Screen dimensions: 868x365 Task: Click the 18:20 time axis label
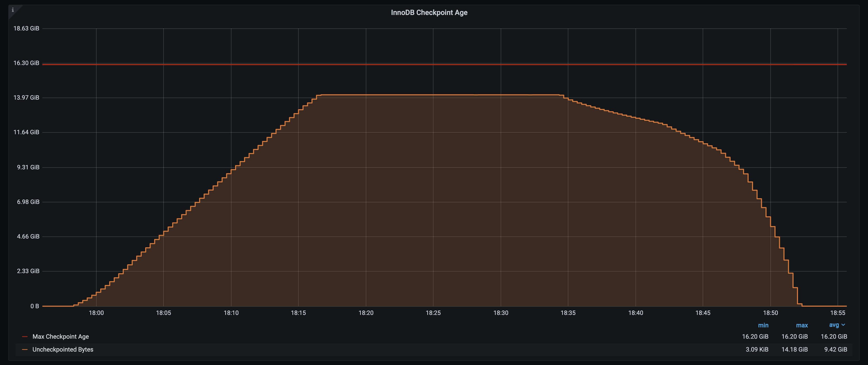pyautogui.click(x=366, y=313)
